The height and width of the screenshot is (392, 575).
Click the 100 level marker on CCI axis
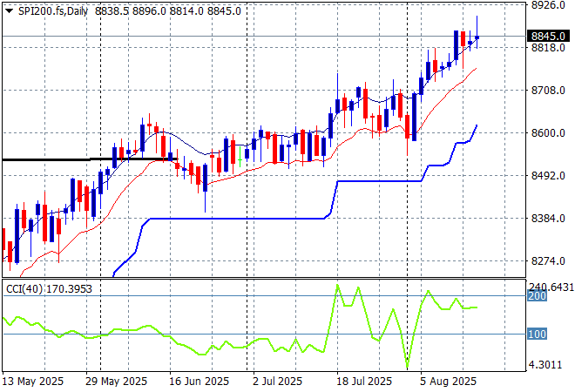pos(537,335)
